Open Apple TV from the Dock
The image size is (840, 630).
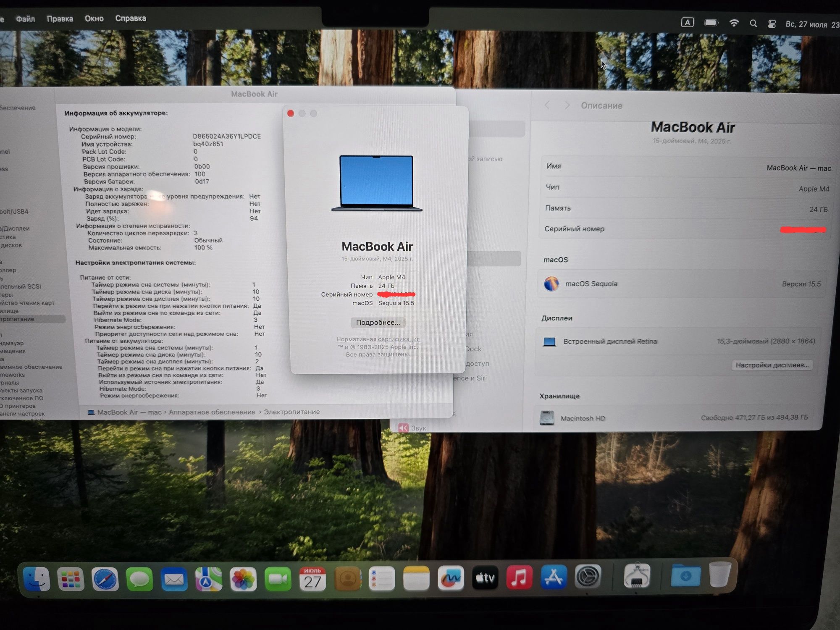[x=485, y=578]
